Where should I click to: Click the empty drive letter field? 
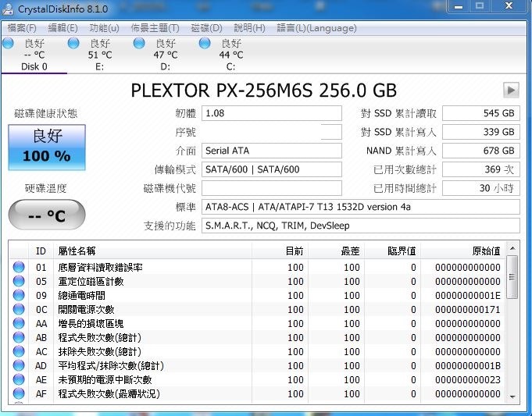271,188
